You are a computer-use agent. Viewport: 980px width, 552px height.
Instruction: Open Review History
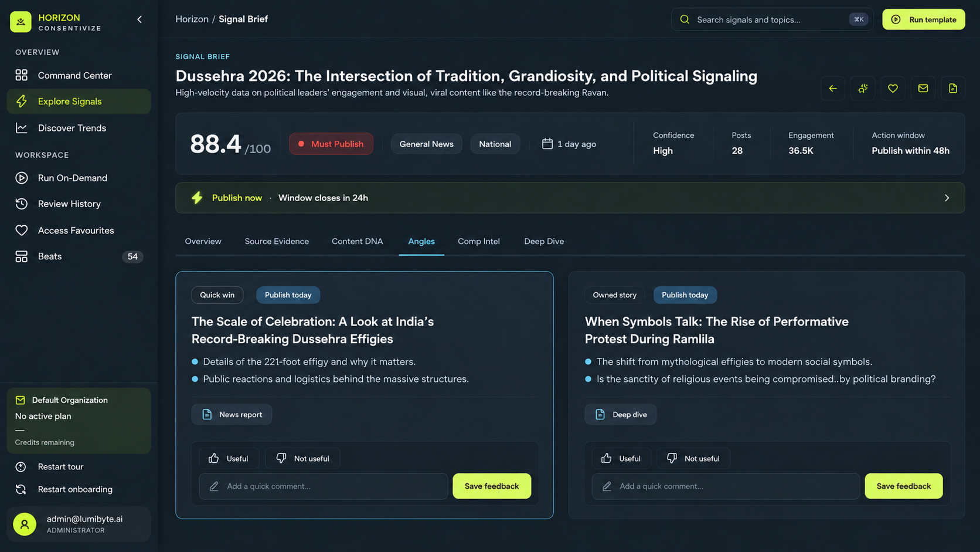(79, 204)
